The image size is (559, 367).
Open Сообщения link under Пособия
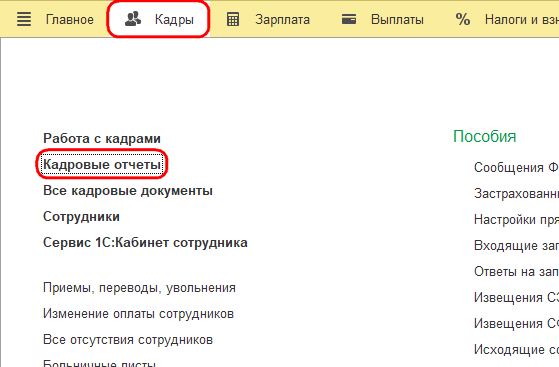(x=516, y=167)
